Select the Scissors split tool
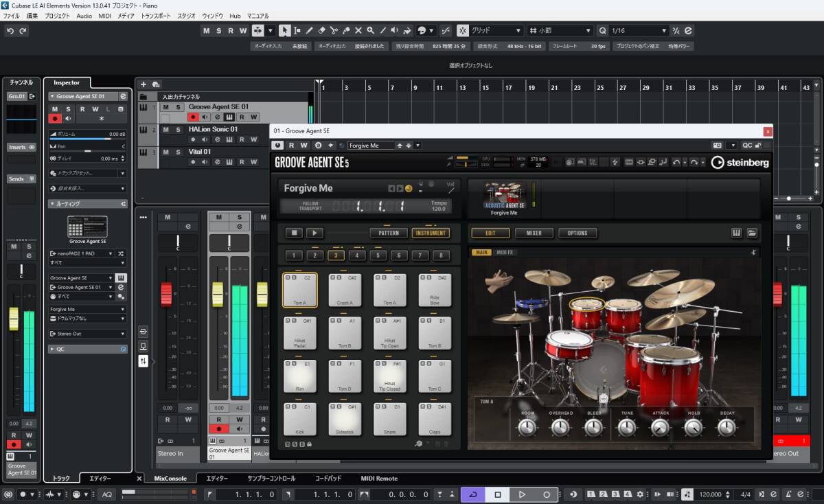 coord(334,31)
